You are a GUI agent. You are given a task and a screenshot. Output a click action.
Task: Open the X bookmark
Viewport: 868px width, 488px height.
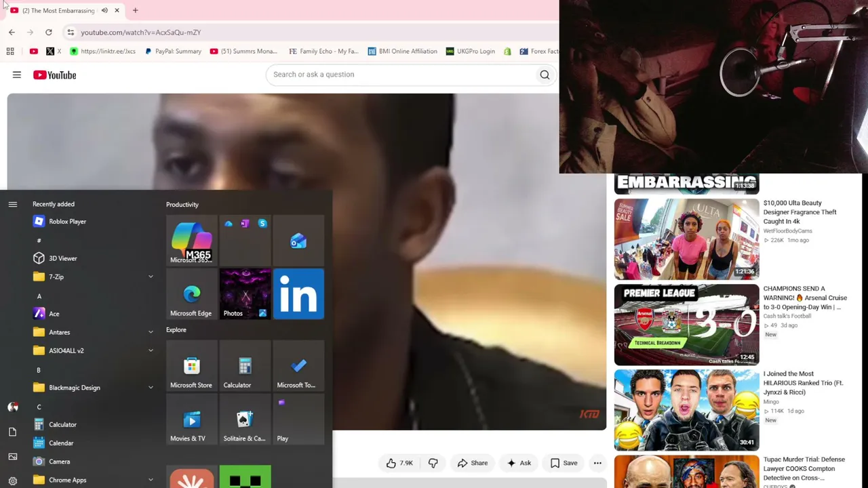[x=54, y=52]
